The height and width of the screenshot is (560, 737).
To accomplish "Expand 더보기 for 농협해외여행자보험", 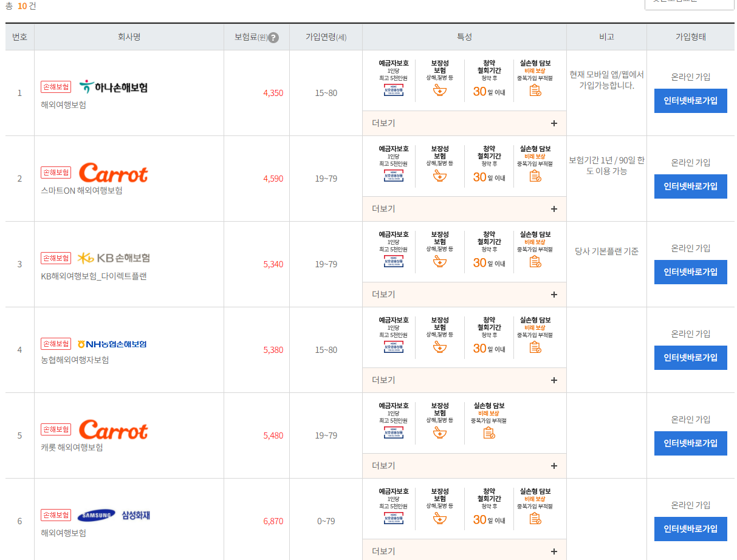I will pyautogui.click(x=464, y=380).
